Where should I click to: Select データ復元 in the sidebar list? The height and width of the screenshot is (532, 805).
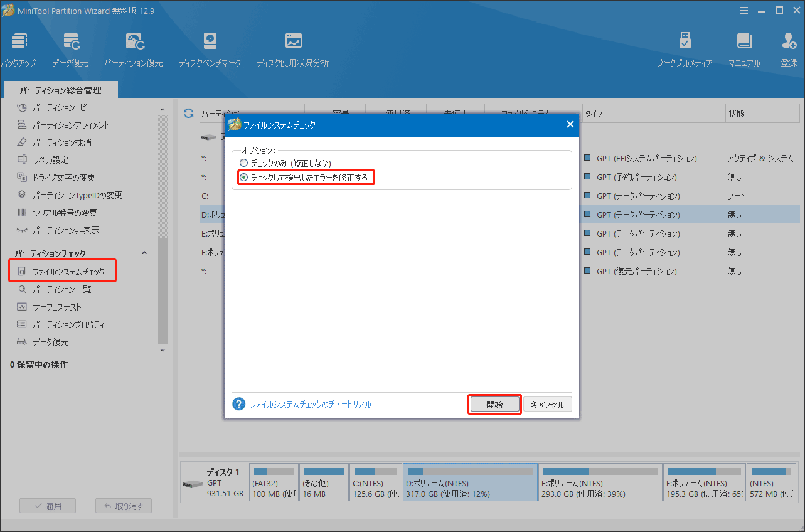pyautogui.click(x=43, y=342)
